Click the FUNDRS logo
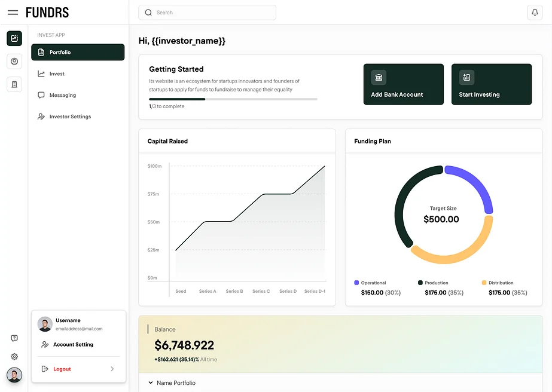The image size is (552, 392). 47,13
